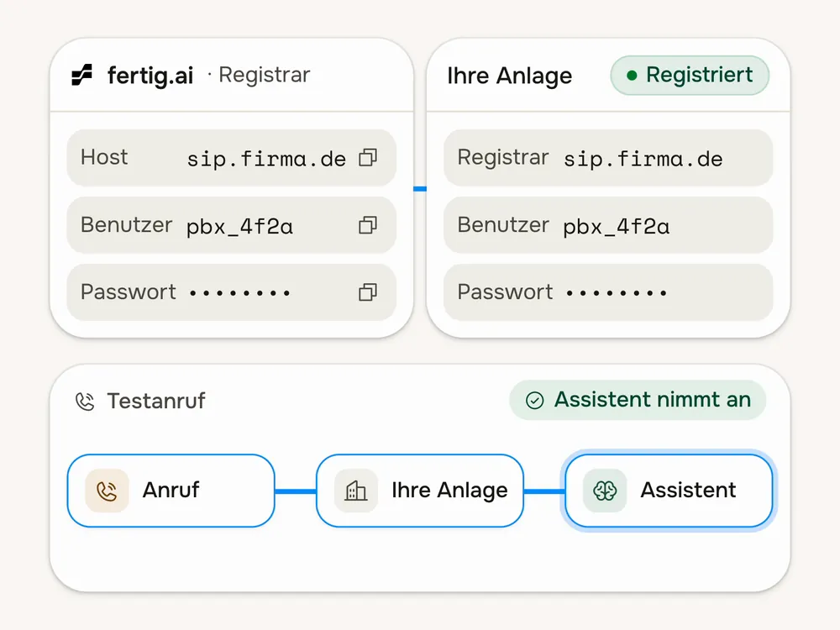
Task: Click the sip.firma.de value in Ihre Anlage card
Action: pyautogui.click(x=643, y=159)
